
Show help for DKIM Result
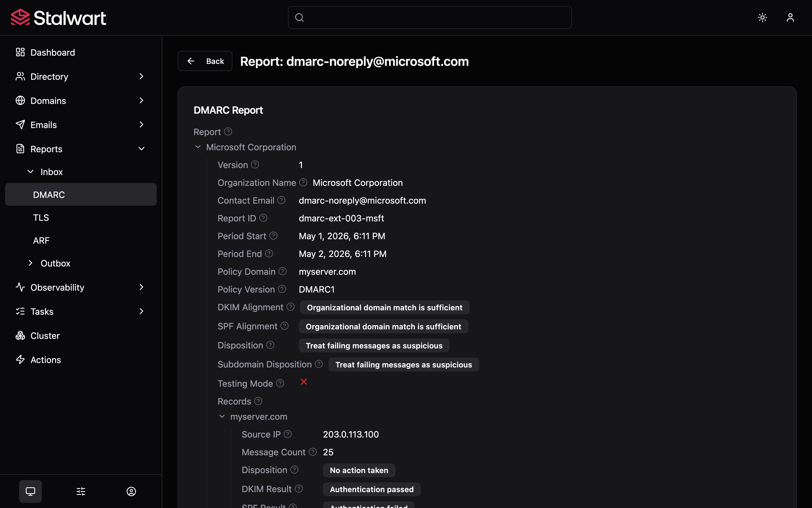(299, 489)
